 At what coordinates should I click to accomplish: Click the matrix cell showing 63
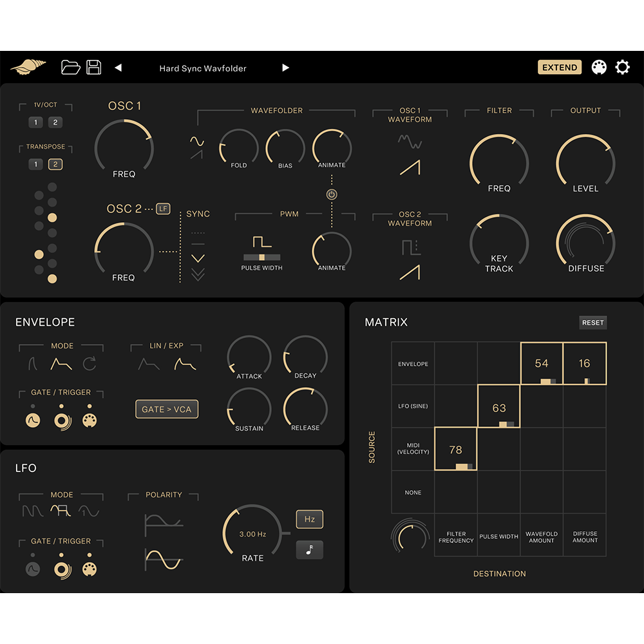[499, 406]
